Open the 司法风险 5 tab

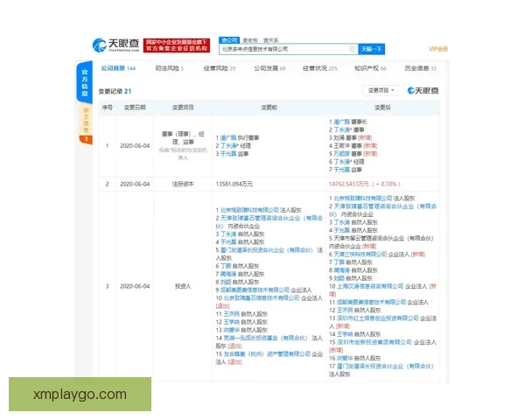[169, 68]
